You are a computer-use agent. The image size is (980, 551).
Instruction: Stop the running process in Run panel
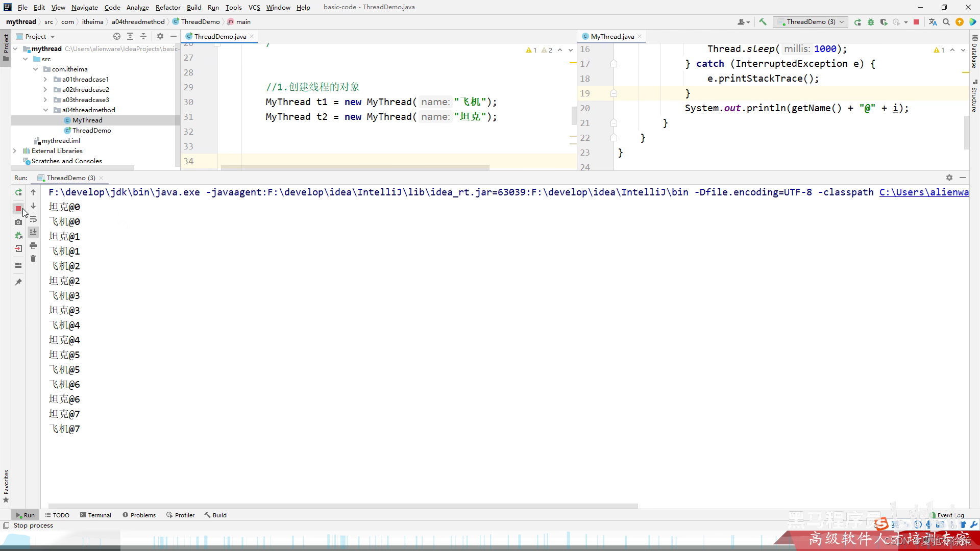click(18, 209)
